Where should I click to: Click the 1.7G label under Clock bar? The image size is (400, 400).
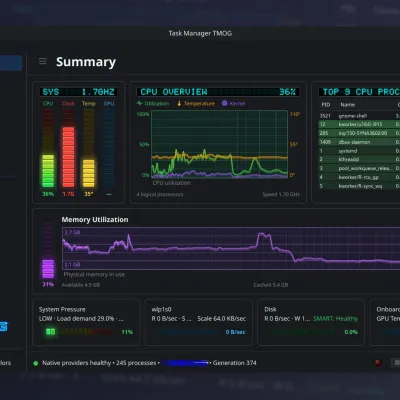pos(68,194)
